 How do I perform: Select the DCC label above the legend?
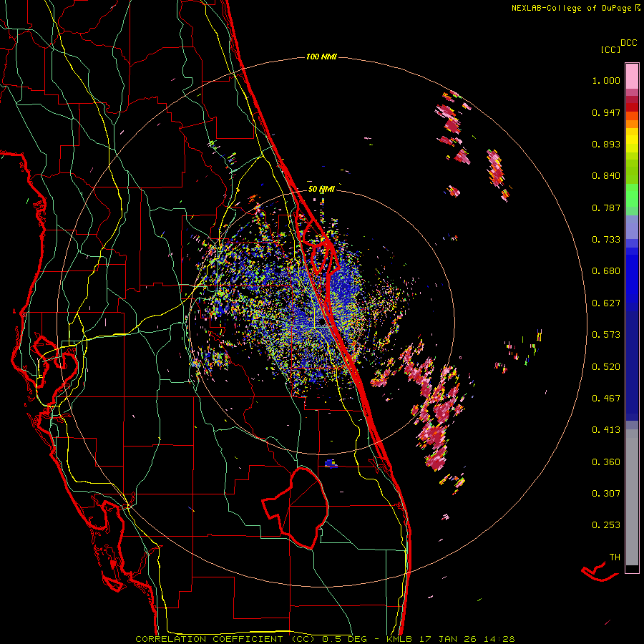click(629, 43)
